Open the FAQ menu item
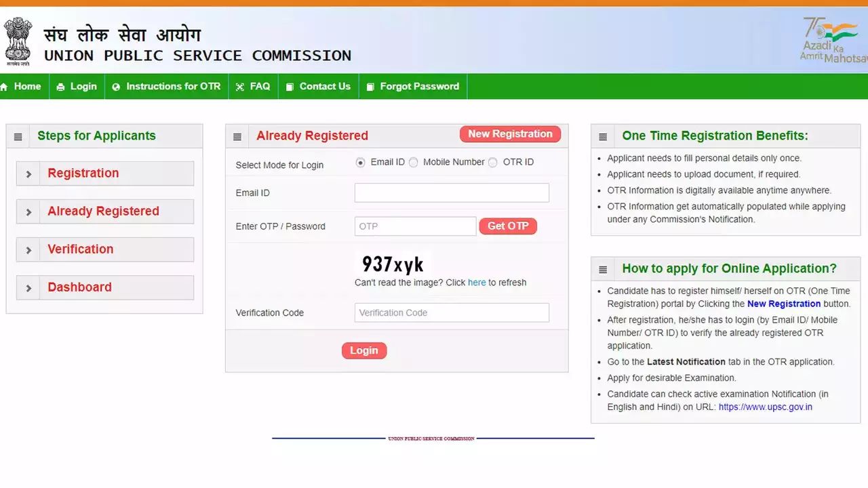Image resolution: width=868 pixels, height=488 pixels. click(x=253, y=87)
